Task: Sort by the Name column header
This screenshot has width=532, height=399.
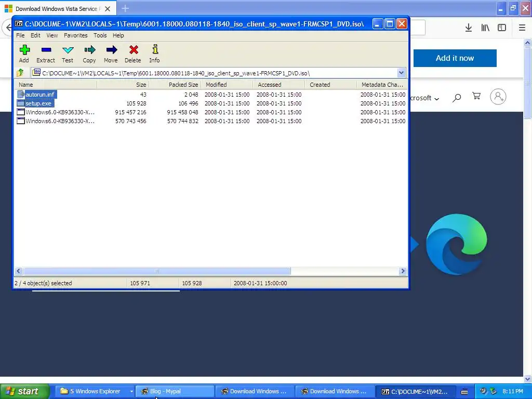Action: pos(56,85)
